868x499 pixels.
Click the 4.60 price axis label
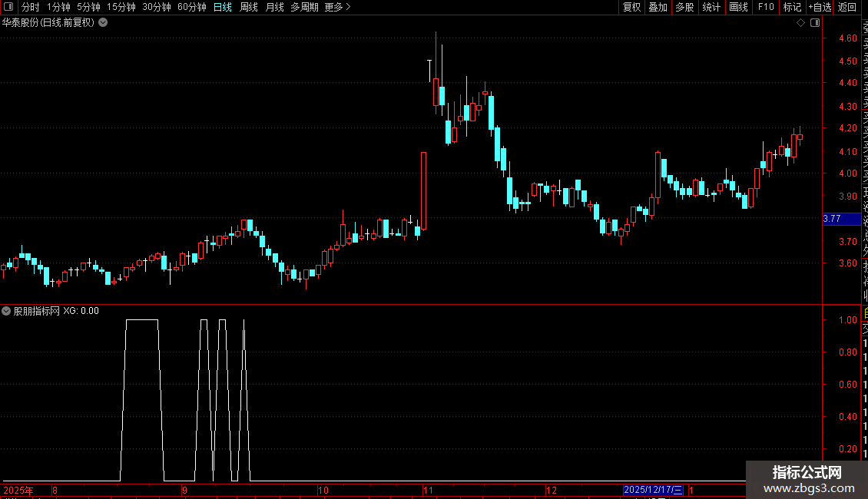[848, 38]
